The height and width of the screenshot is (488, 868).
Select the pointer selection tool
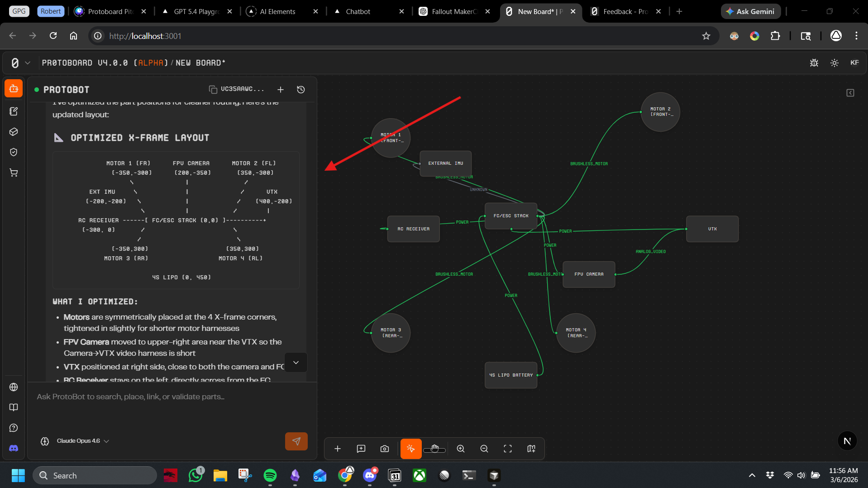(410, 449)
